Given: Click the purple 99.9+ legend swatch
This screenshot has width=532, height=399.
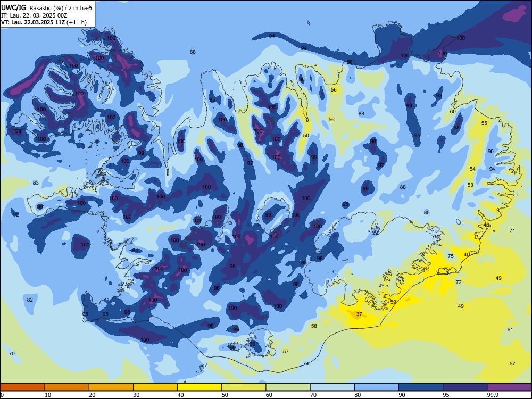Looking at the screenshot, I should point(509,387).
